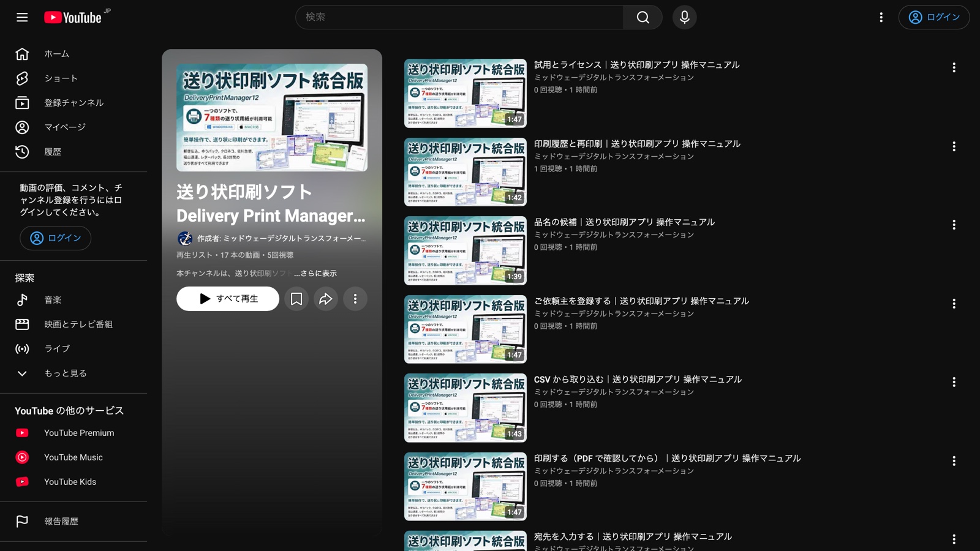The width and height of the screenshot is (980, 551).
Task: Open 報告履歴 in sidebar
Action: coord(73,522)
